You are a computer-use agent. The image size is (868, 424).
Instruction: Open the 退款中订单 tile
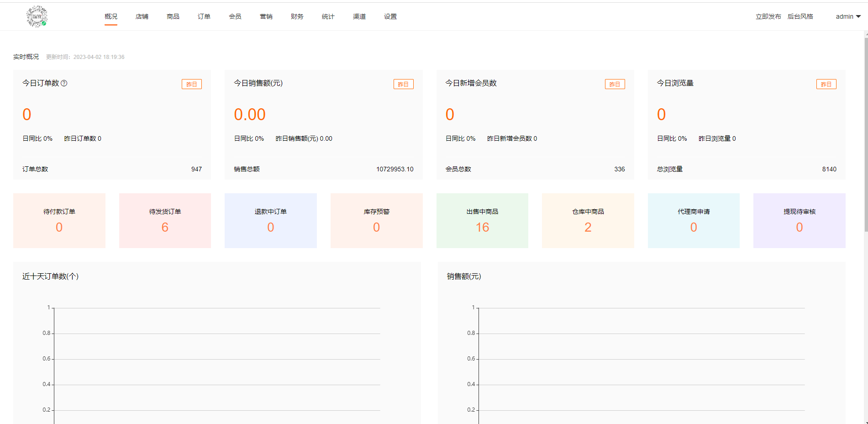(271, 221)
